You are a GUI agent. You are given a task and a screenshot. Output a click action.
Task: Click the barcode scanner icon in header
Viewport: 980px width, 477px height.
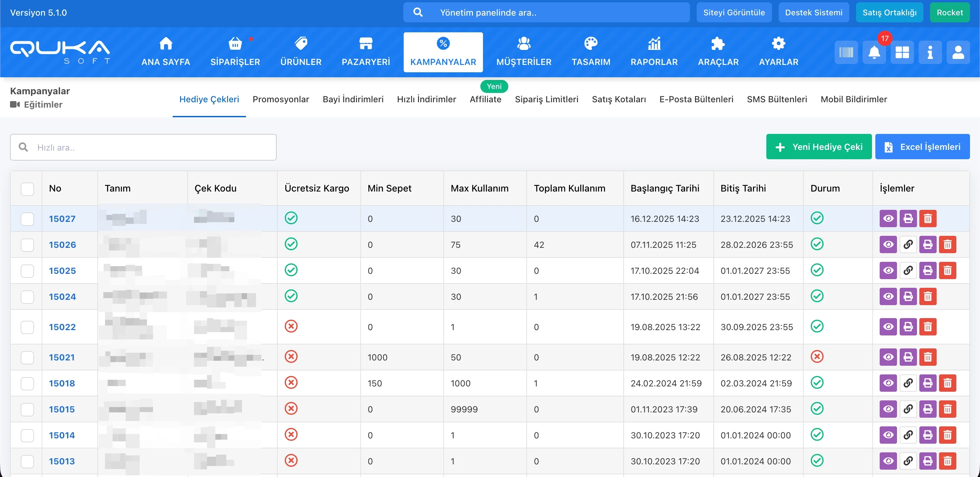846,52
